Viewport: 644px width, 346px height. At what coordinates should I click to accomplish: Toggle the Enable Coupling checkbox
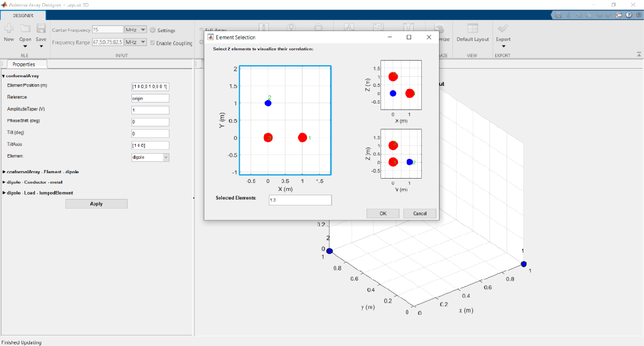152,43
